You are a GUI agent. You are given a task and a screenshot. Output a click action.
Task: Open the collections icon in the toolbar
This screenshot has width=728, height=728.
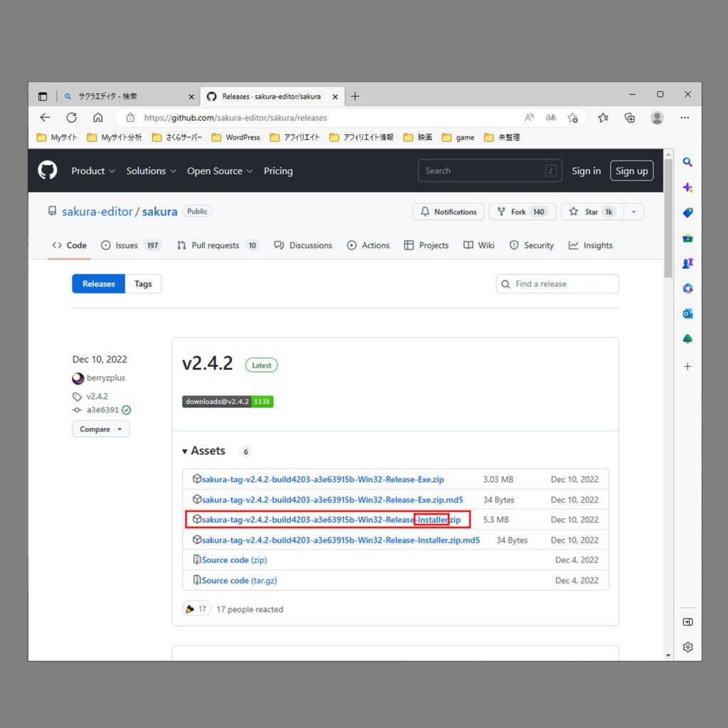(630, 117)
